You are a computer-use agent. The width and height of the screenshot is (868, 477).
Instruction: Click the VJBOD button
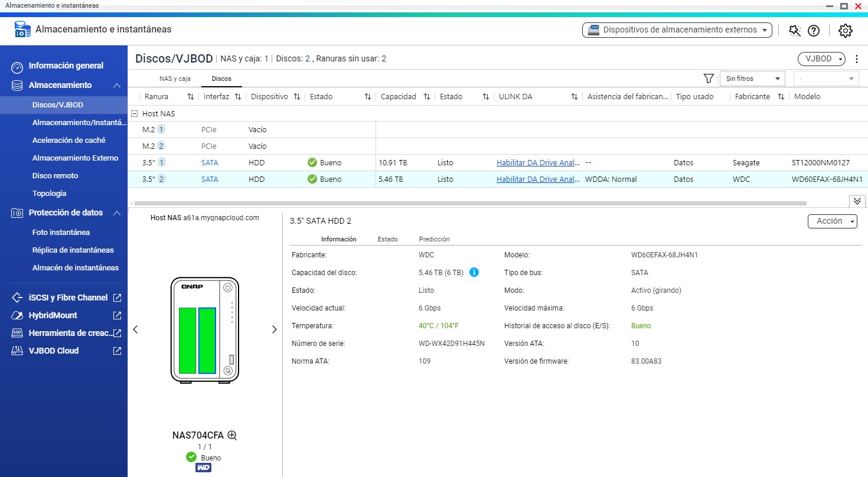click(821, 59)
